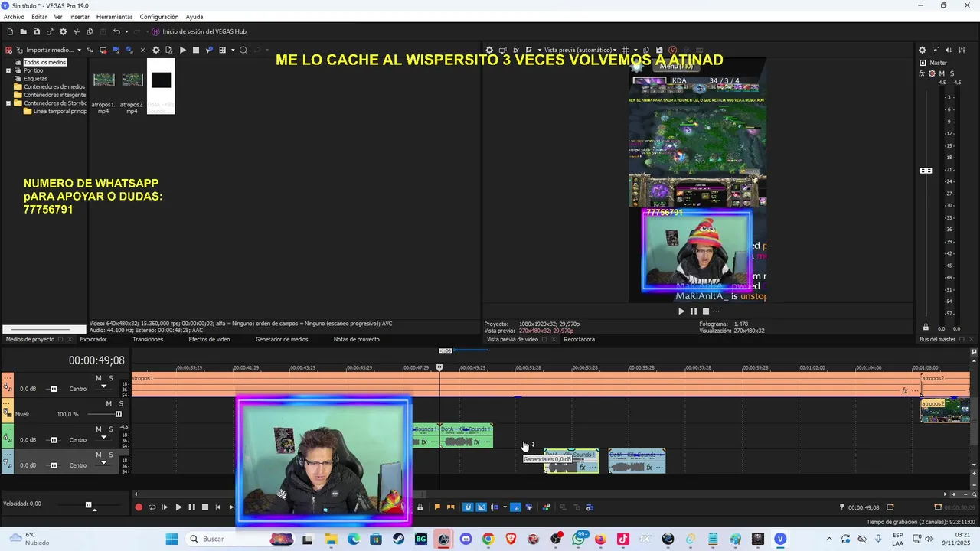Open video preview properties gear icon
The width and height of the screenshot is (980, 551).
(x=490, y=50)
